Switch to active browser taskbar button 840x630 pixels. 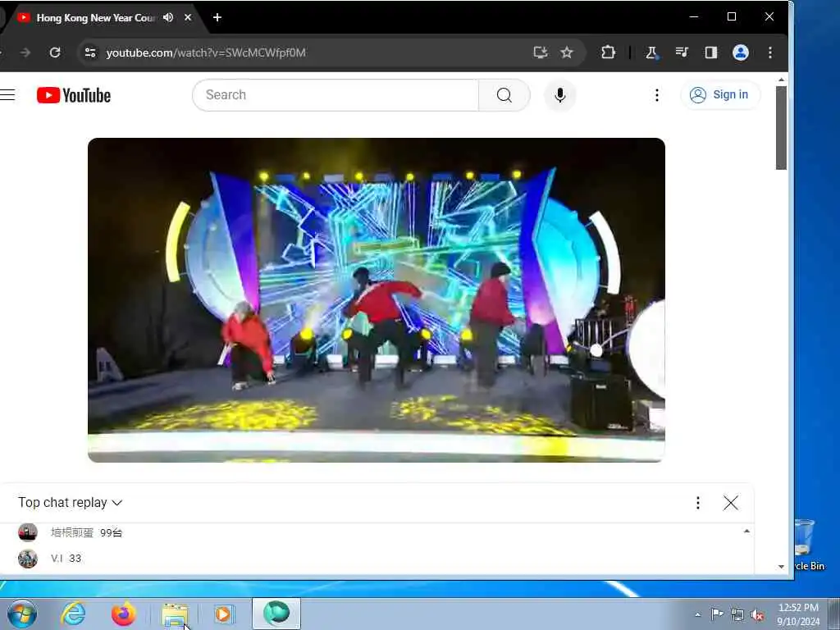[x=276, y=614]
